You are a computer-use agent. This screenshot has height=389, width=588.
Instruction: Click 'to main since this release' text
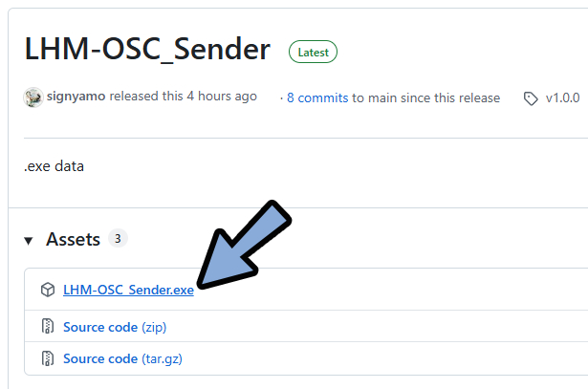pos(426,97)
